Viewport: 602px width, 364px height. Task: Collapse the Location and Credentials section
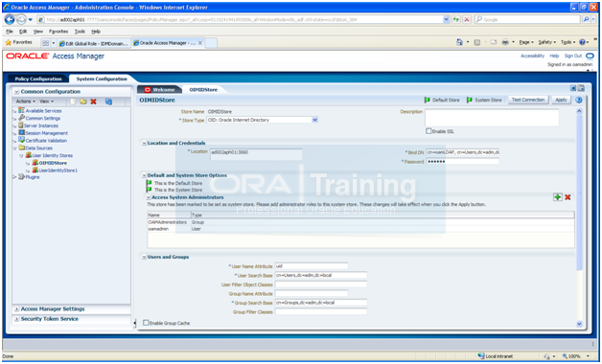145,143
